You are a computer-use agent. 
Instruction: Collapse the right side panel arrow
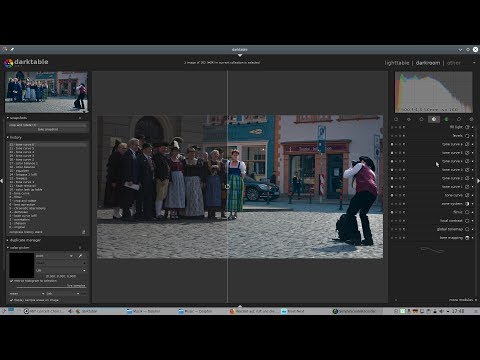click(478, 181)
